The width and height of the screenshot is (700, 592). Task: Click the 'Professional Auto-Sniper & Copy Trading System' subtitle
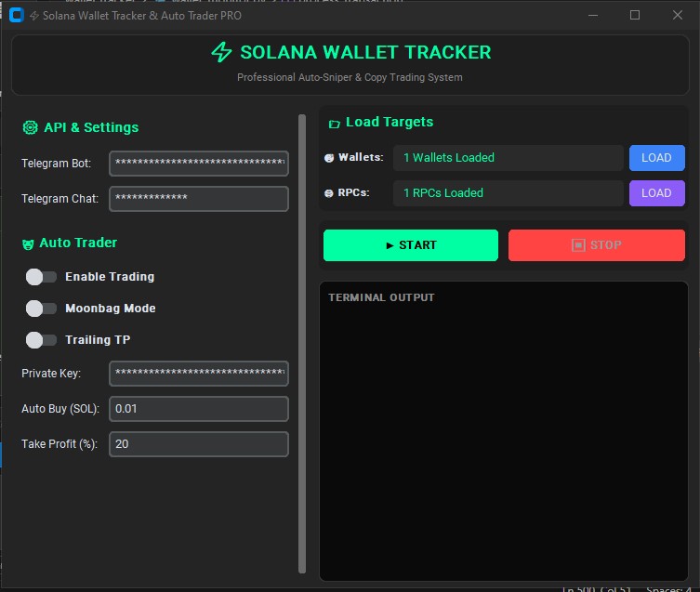point(350,77)
